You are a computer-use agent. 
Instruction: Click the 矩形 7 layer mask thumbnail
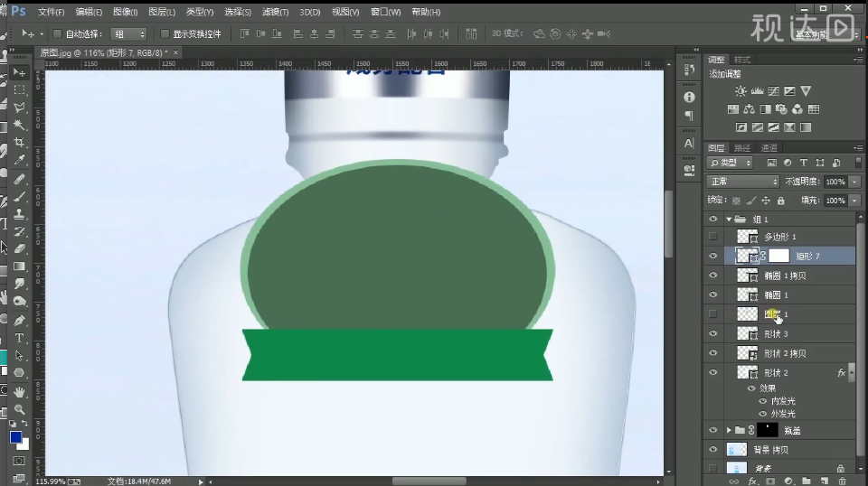778,256
